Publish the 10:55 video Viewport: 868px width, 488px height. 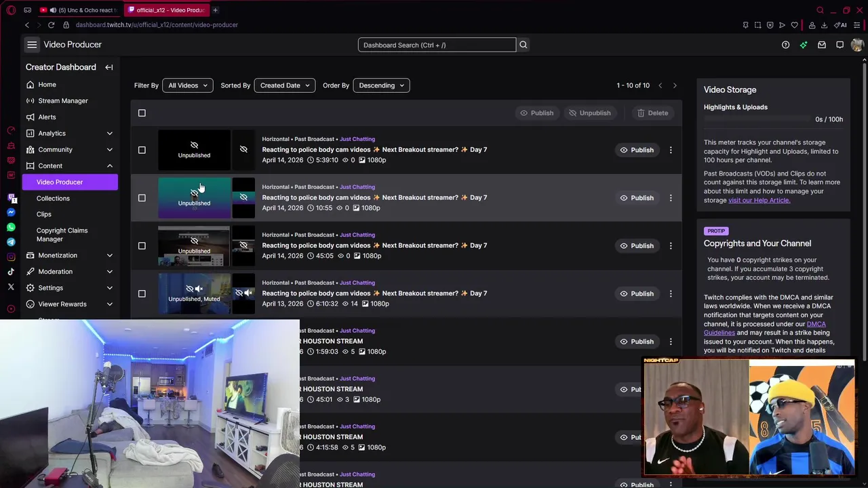point(636,198)
